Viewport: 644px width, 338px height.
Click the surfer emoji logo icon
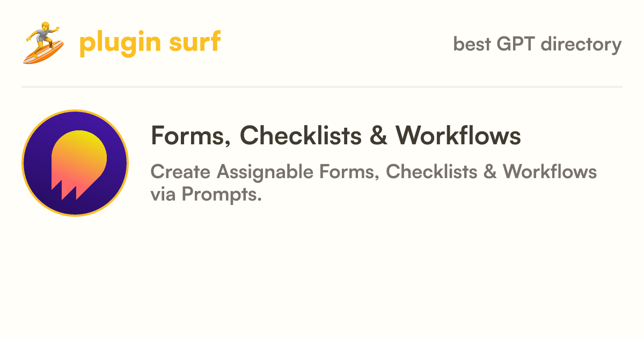pyautogui.click(x=43, y=43)
